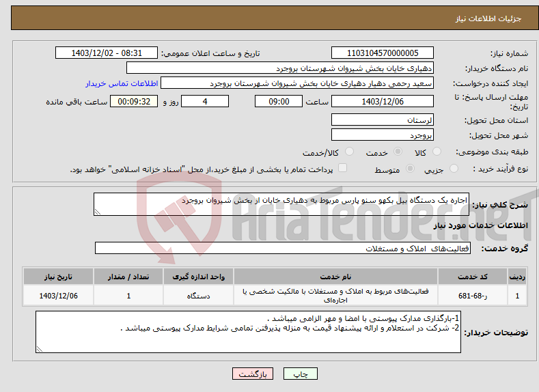Click the تاریخ نیاز column header
539x392 pixels.
58,277
